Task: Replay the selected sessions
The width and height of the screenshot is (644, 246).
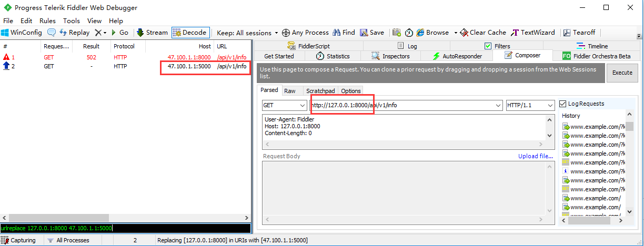Action: coord(74,33)
